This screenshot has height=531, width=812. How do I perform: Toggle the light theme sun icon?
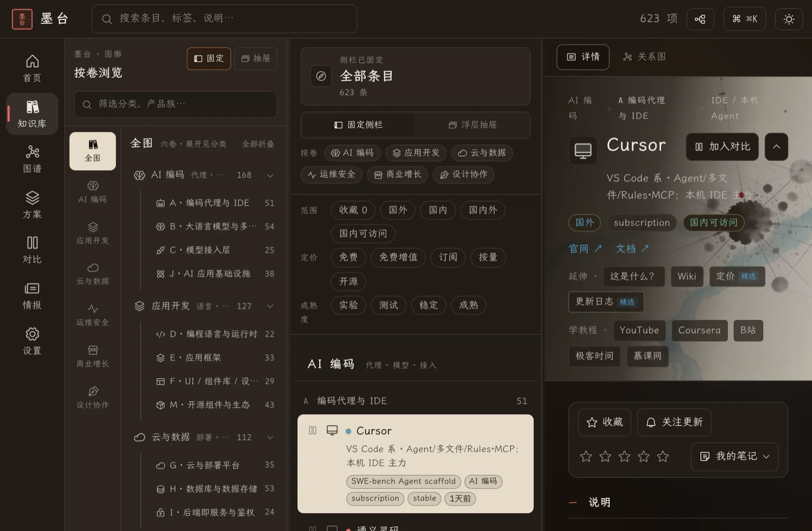[x=789, y=19]
